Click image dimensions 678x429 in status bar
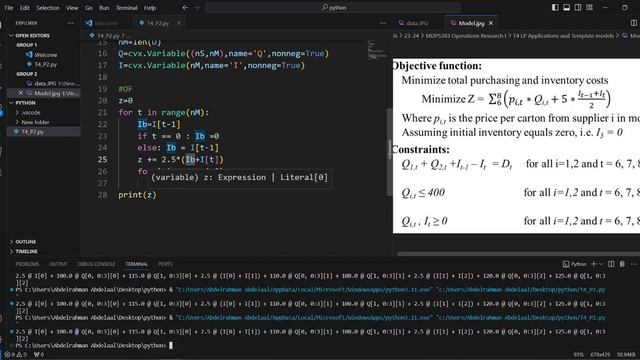 600,355
